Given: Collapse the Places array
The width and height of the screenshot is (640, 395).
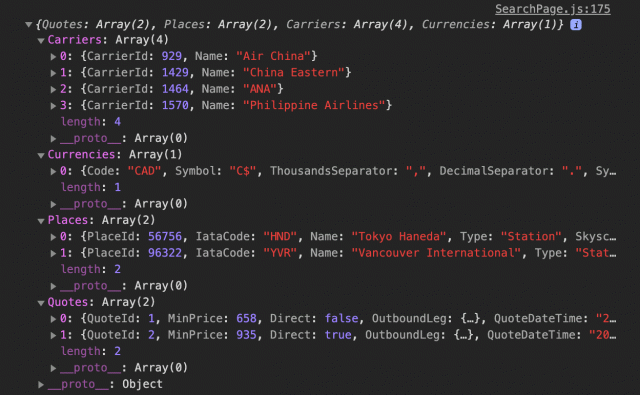Looking at the screenshot, I should tap(41, 221).
